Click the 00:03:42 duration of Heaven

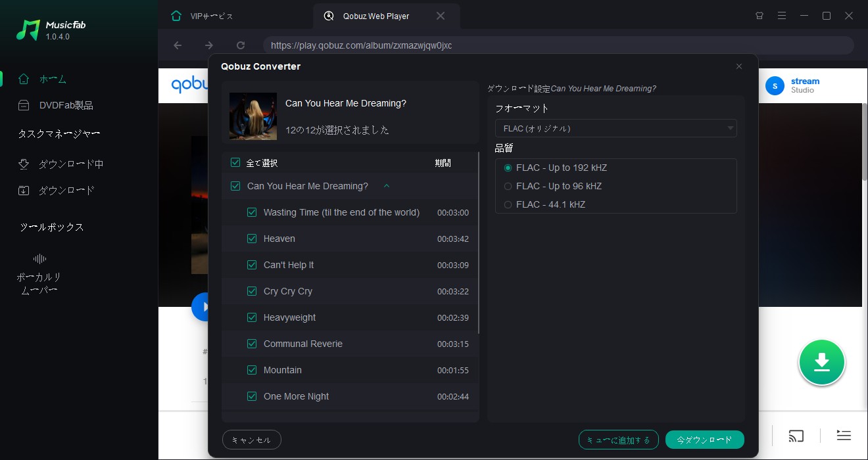[x=453, y=239]
